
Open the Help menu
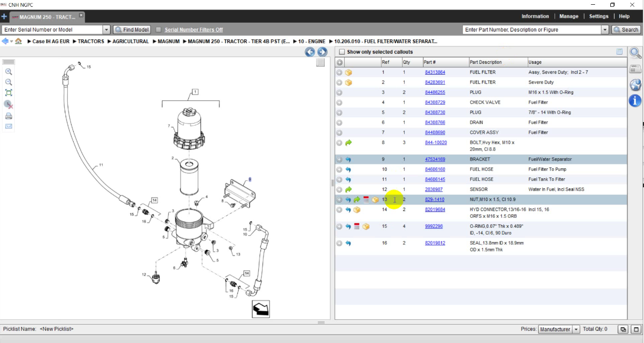(x=624, y=16)
